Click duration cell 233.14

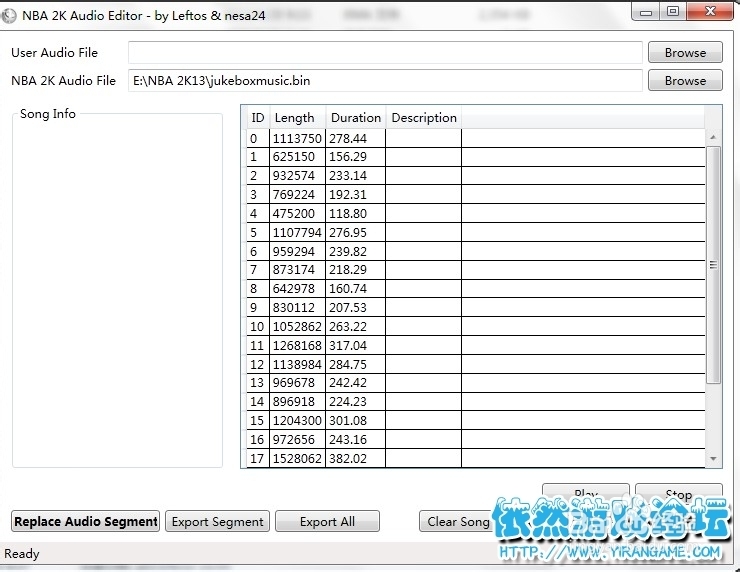click(x=355, y=176)
